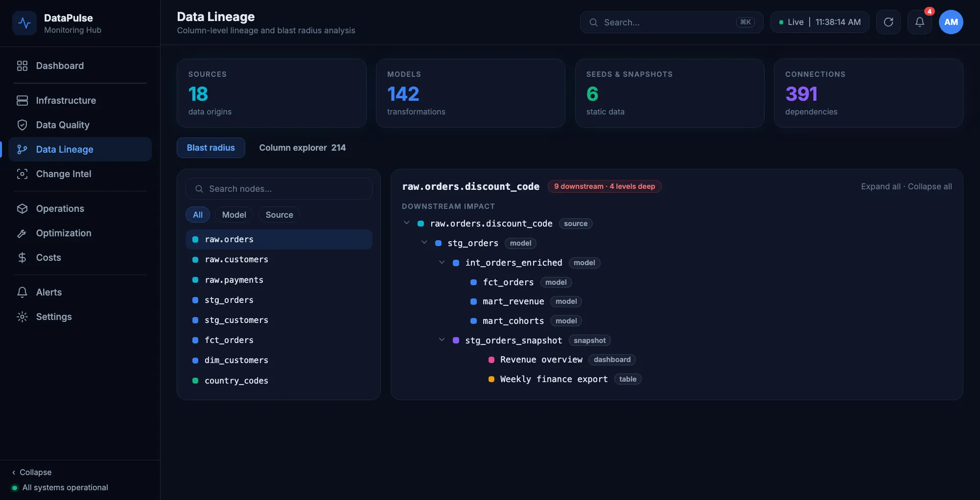Click the Alerts bell icon in sidebar
Viewport: 980px width, 500px height.
coord(22,292)
